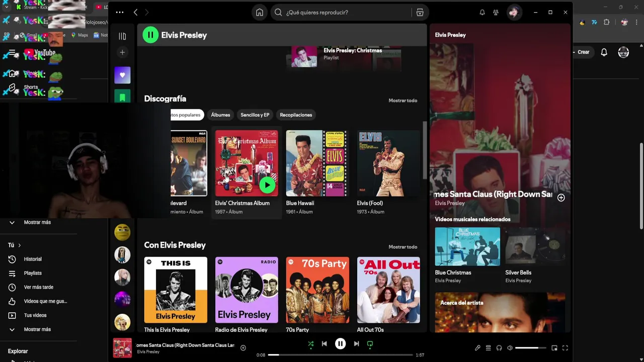The image size is (644, 362).
Task: Open This Is Elvis Presley playlist
Action: click(176, 290)
